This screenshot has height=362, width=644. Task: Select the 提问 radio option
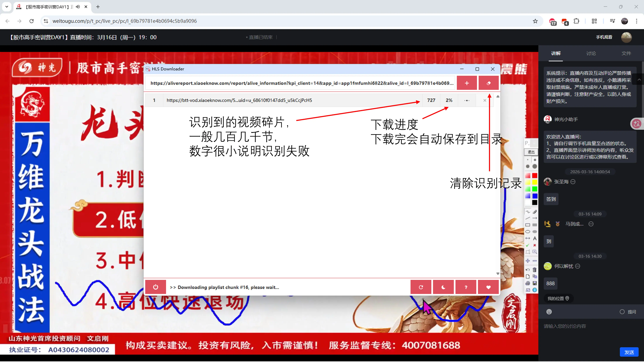click(622, 312)
